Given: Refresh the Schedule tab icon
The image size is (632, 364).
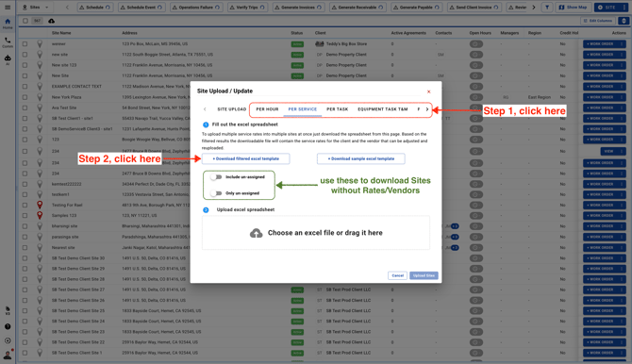Looking at the screenshot, I should pos(108,8).
